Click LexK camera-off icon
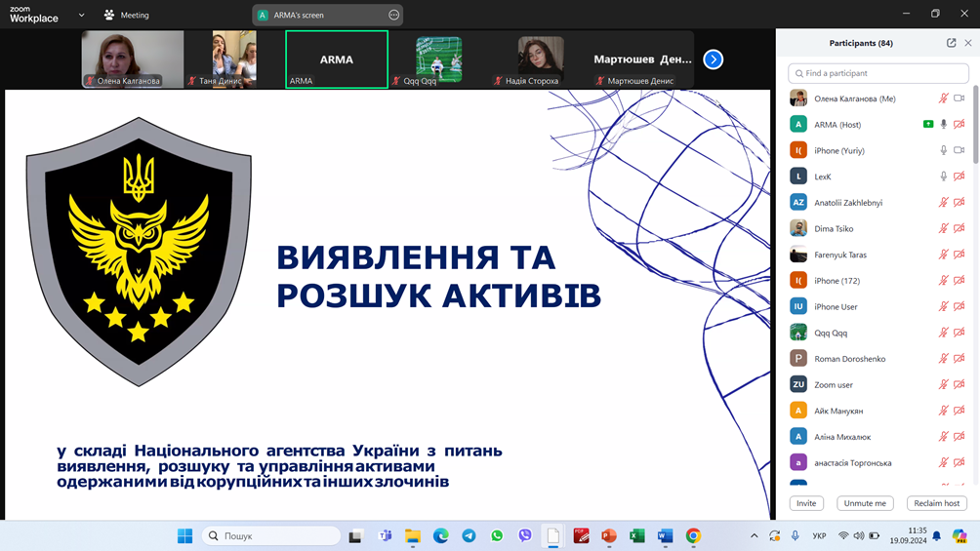Viewport: 980px width, 551px height. point(960,177)
